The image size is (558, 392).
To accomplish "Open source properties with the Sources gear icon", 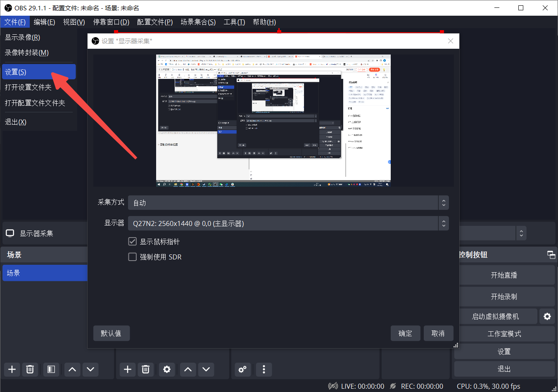I will coord(167,369).
